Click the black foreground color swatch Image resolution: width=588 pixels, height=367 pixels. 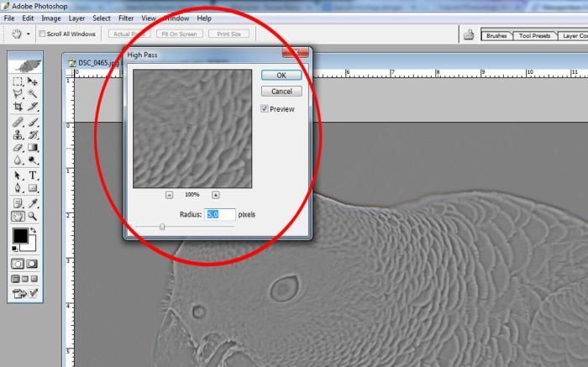click(20, 236)
